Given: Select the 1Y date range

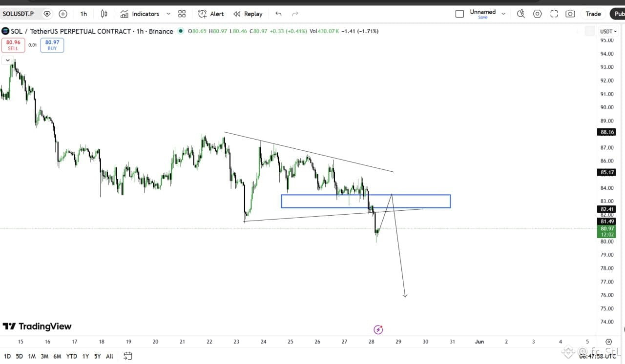Looking at the screenshot, I should [85, 356].
